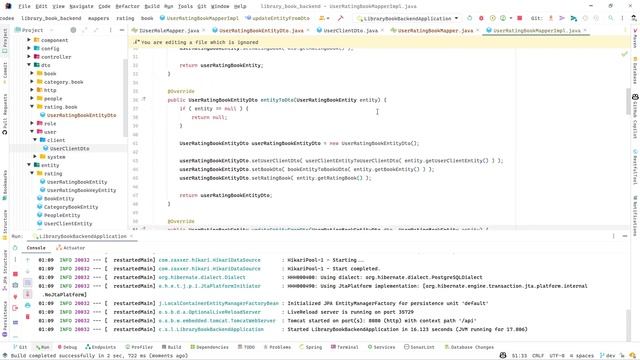Click the 4 spaces indent indicator
This screenshot has width=640, height=360.
pyautogui.click(x=582, y=356)
